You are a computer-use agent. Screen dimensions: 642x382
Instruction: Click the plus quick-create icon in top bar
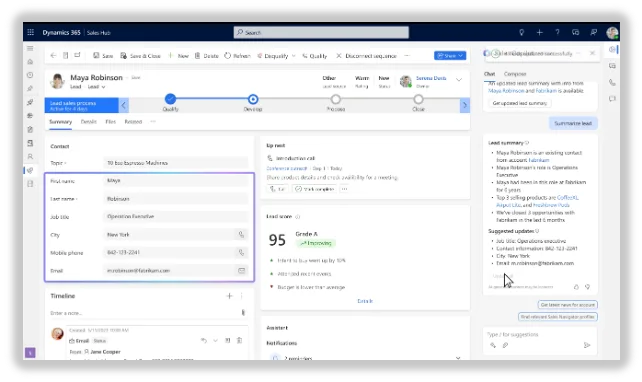pyautogui.click(x=539, y=32)
